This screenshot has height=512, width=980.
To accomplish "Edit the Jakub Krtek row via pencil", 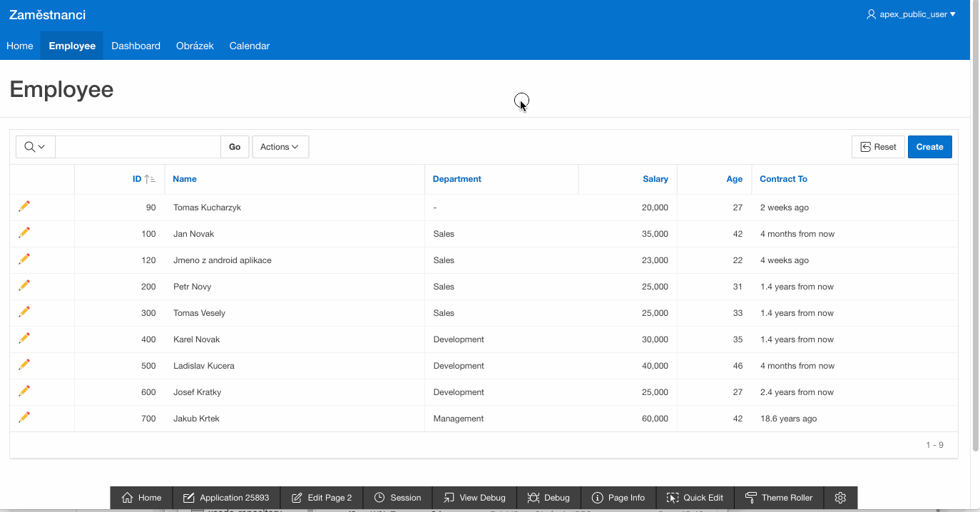I will (24, 418).
